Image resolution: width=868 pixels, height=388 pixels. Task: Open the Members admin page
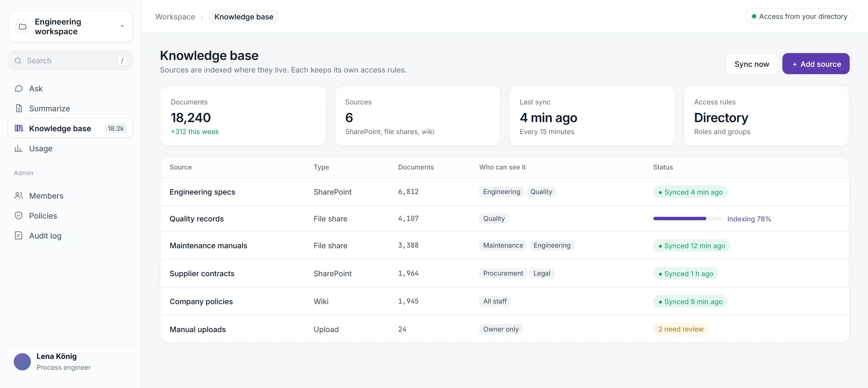pos(70,196)
